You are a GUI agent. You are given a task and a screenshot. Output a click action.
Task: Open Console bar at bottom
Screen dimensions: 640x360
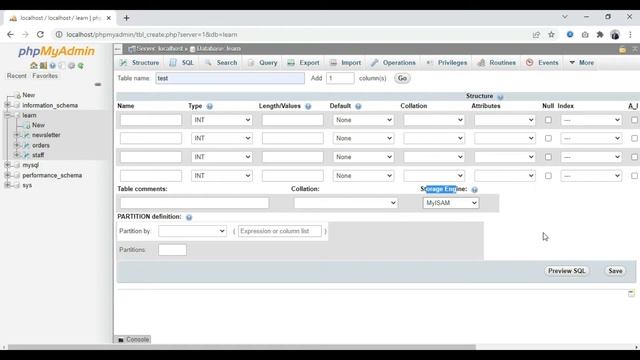[x=133, y=340]
